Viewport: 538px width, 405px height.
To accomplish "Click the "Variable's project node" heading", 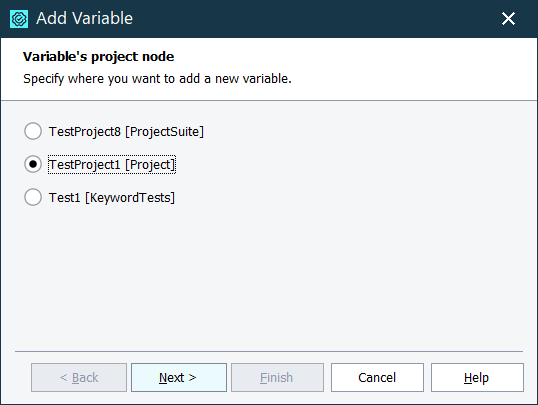I will coord(98,57).
